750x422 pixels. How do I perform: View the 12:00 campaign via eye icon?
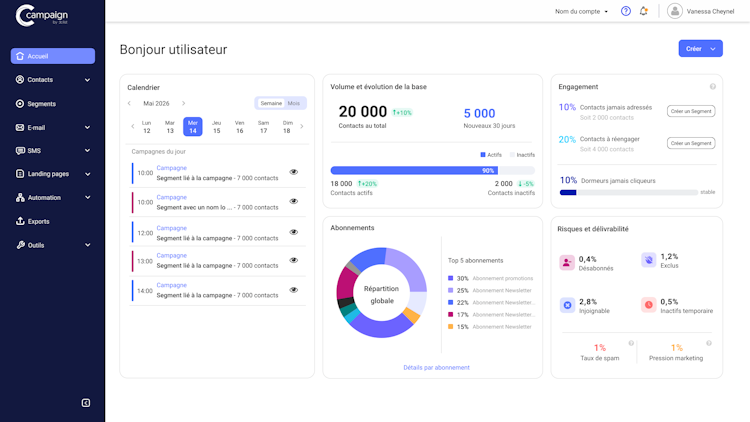click(294, 232)
